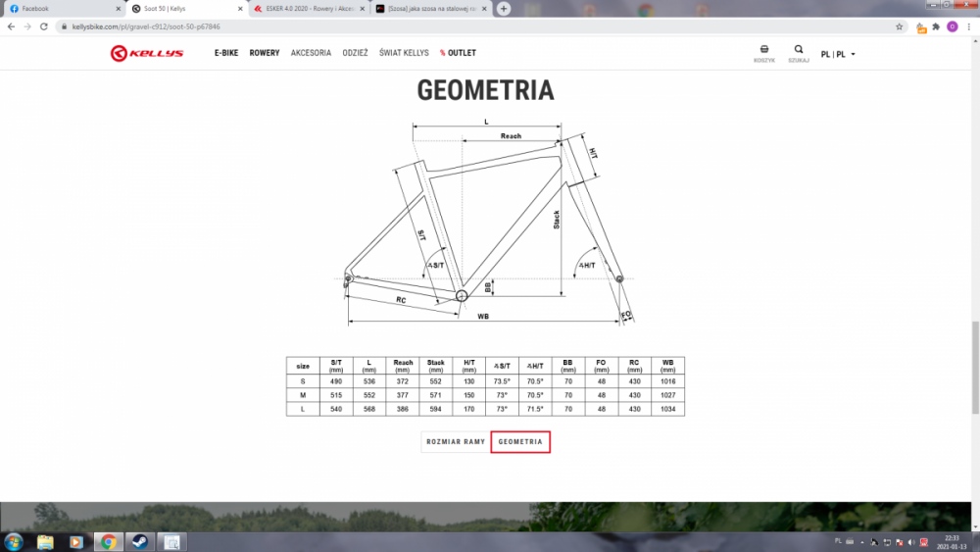The image size is (980, 552).
Task: Open the E-BIKE menu
Action: (226, 53)
